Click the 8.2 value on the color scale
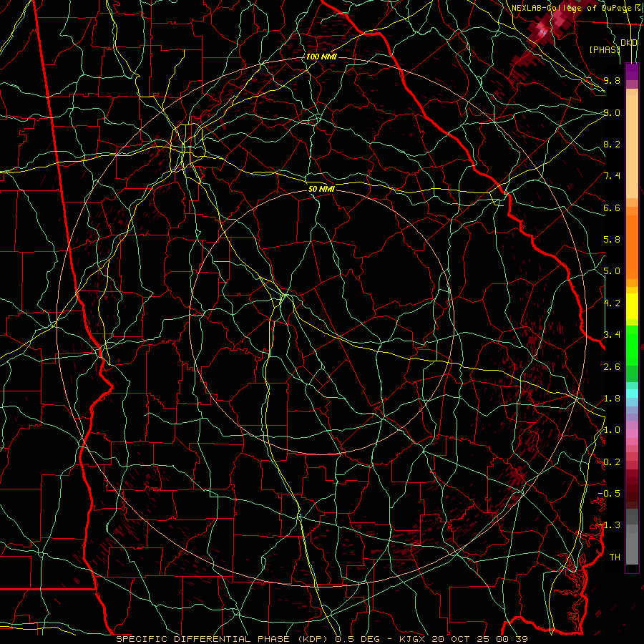This screenshot has width=644, height=644. tap(612, 144)
